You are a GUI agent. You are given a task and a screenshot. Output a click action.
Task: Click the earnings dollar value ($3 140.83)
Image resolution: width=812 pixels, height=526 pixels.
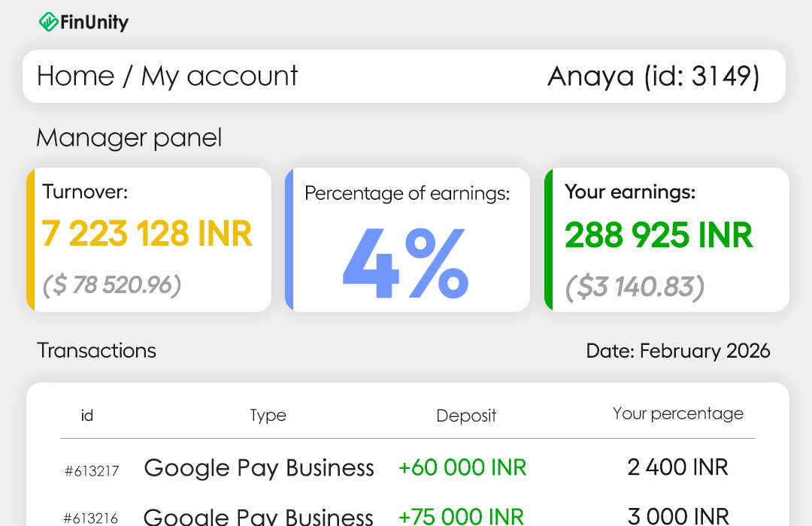click(635, 286)
